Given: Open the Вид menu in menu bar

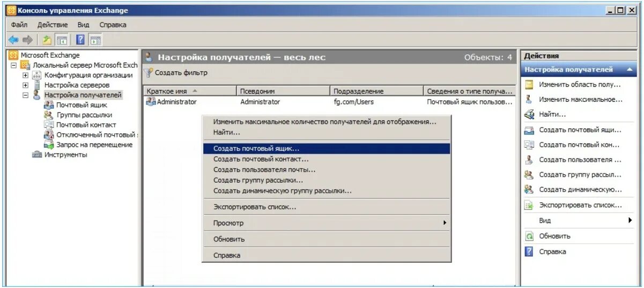Looking at the screenshot, I should [x=83, y=25].
